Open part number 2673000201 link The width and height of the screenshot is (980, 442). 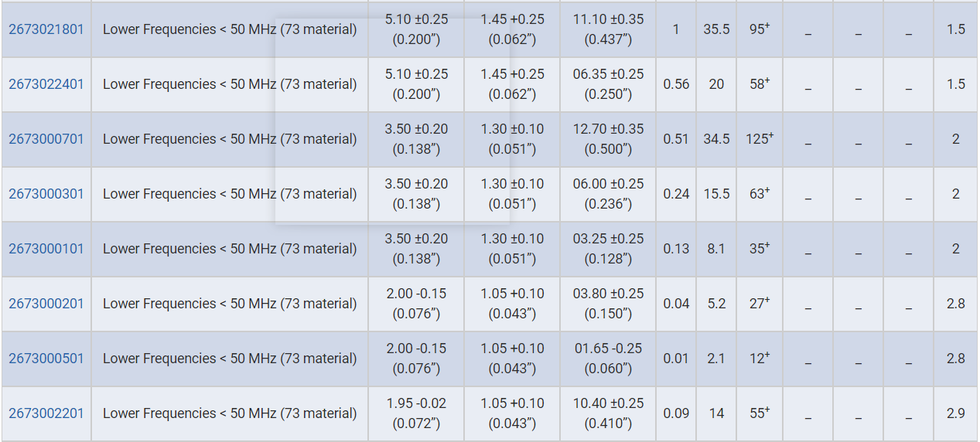pyautogui.click(x=46, y=304)
